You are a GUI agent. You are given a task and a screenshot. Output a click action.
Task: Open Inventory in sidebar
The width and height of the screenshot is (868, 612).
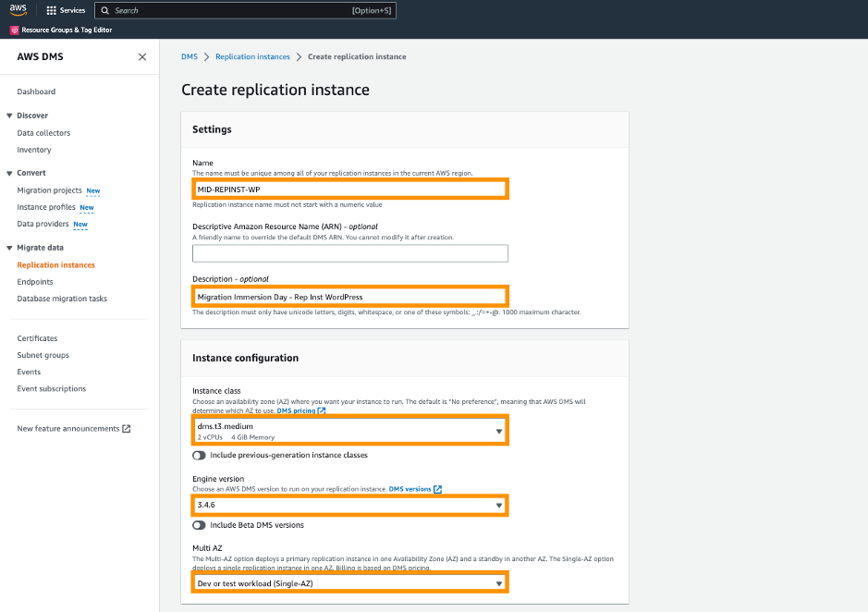pyautogui.click(x=34, y=150)
